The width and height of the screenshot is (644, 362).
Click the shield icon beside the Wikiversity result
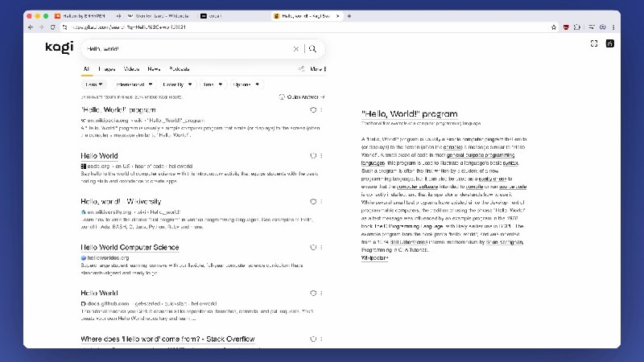(312, 201)
